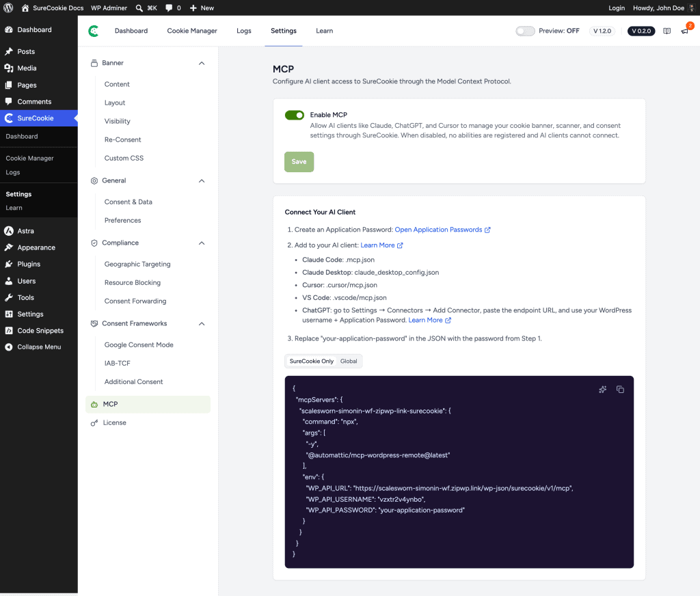Click the green Save button
This screenshot has height=596, width=700.
299,161
